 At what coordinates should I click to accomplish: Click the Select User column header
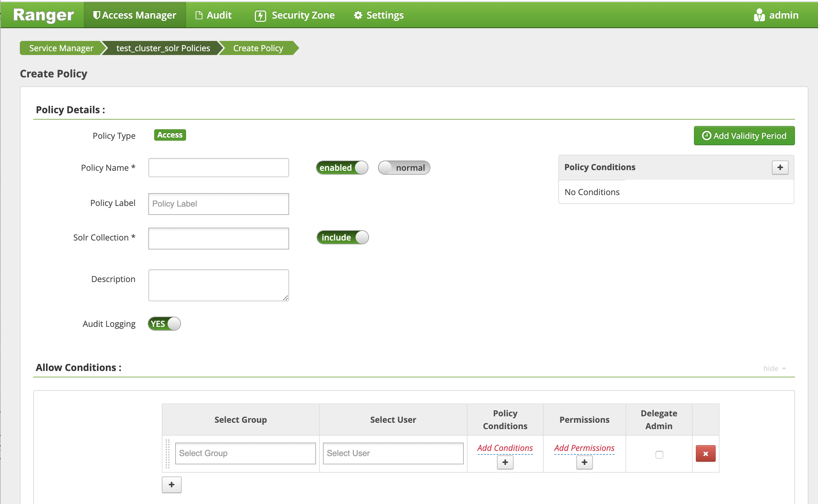pos(393,420)
